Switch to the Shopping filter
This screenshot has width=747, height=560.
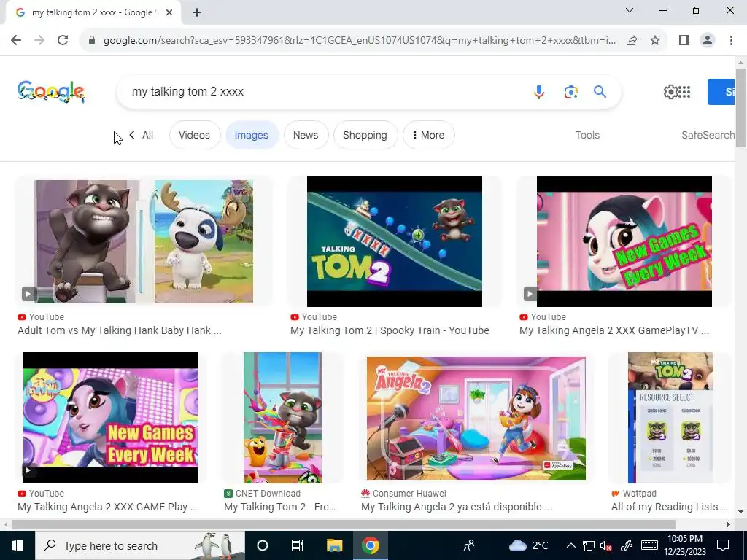(x=365, y=135)
